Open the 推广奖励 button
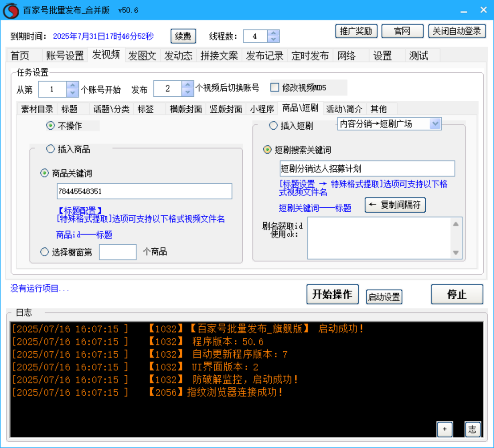The width and height of the screenshot is (494, 448). (356, 31)
